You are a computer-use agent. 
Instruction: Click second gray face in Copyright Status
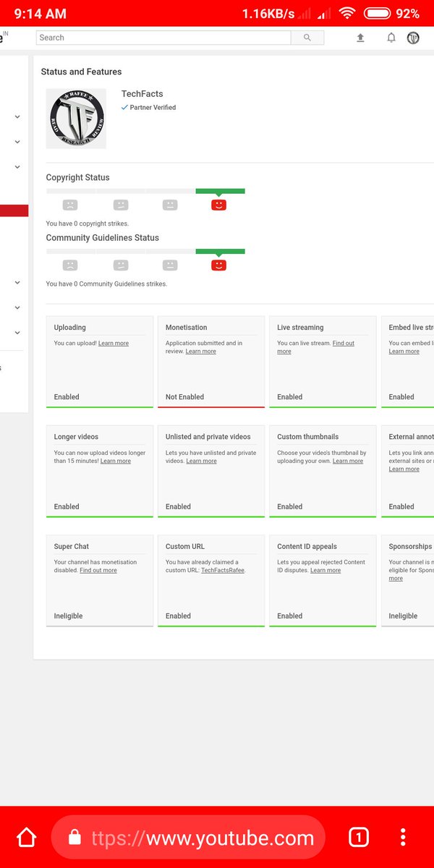(x=121, y=205)
